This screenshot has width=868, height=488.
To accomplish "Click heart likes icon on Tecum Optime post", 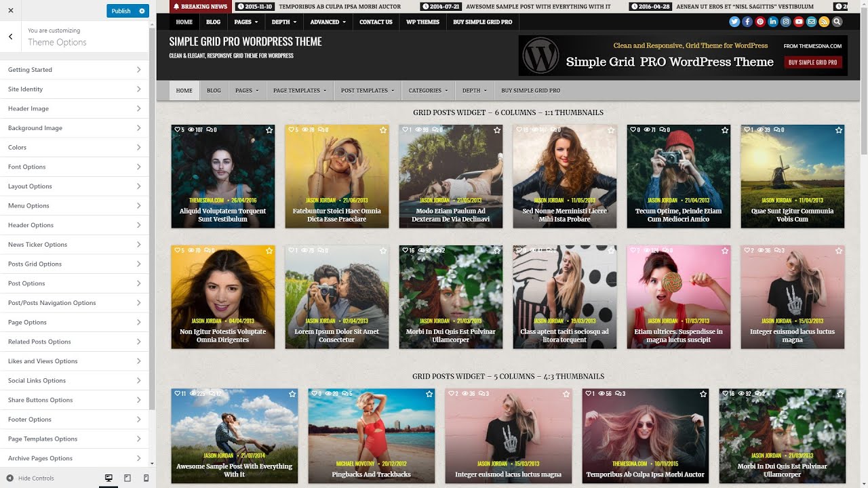I will [x=633, y=129].
